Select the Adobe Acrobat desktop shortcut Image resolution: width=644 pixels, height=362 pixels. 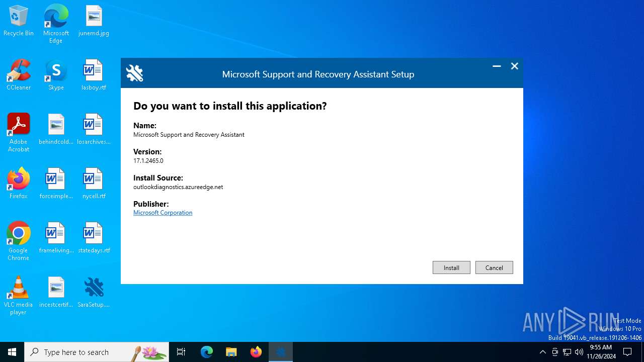(19, 133)
